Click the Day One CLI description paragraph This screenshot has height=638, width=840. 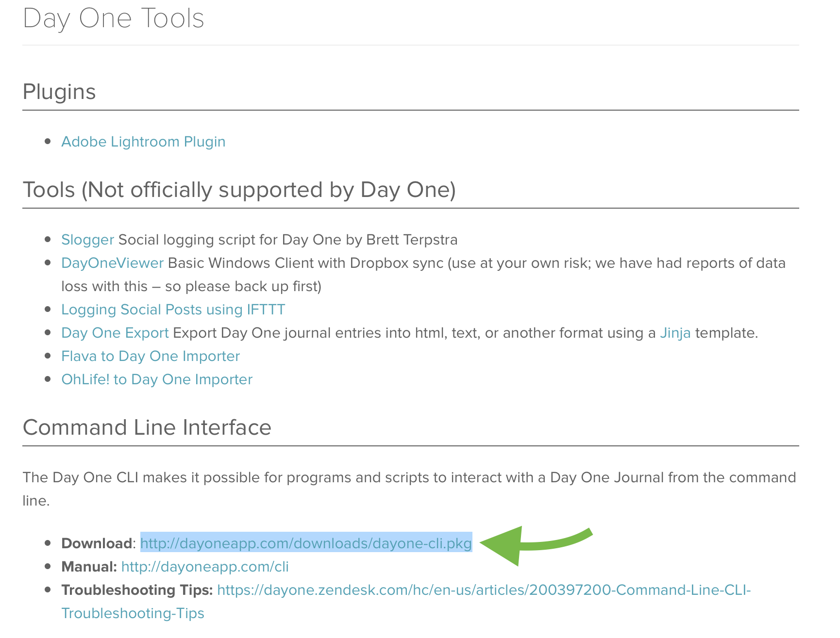(409, 489)
